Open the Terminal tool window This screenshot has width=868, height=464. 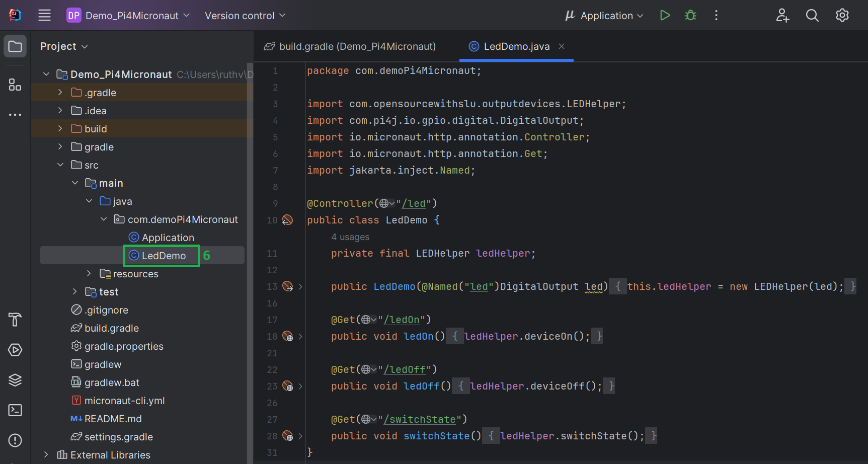pos(15,410)
